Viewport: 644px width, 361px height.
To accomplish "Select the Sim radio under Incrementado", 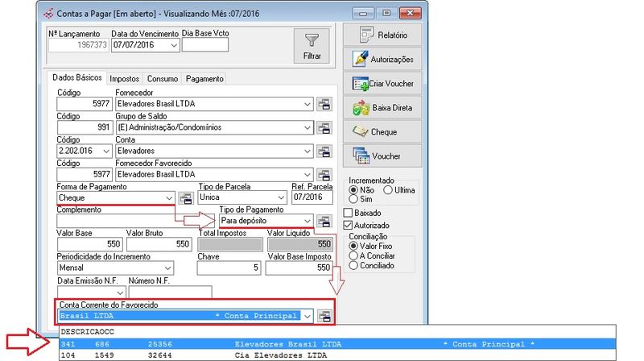I will click(353, 197).
